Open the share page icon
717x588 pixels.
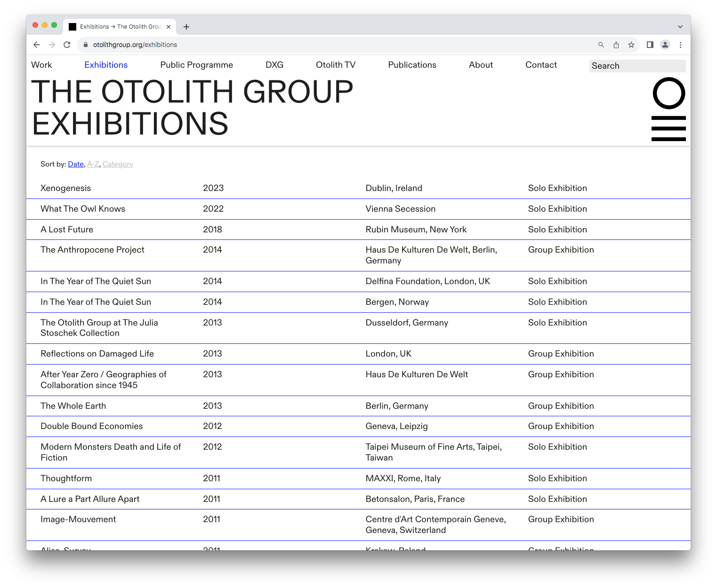coord(616,45)
